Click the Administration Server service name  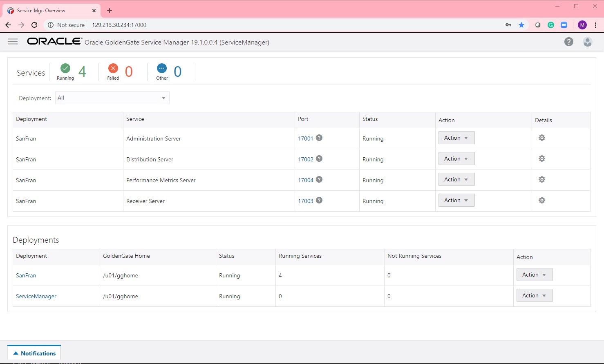(154, 138)
